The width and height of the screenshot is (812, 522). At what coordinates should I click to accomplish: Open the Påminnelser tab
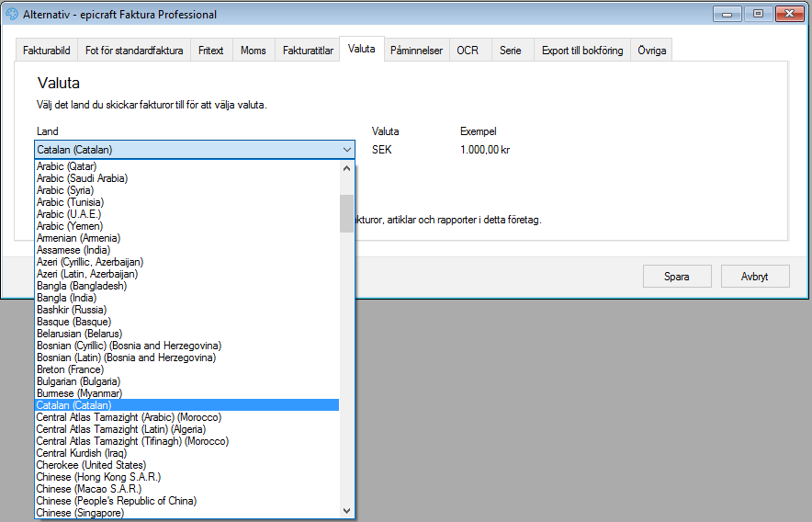point(416,51)
